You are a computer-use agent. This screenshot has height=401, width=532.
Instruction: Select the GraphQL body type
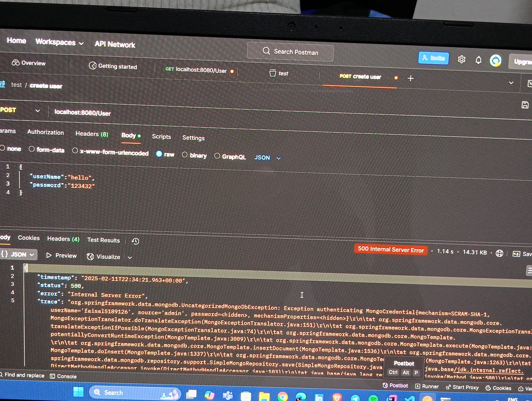(x=230, y=157)
